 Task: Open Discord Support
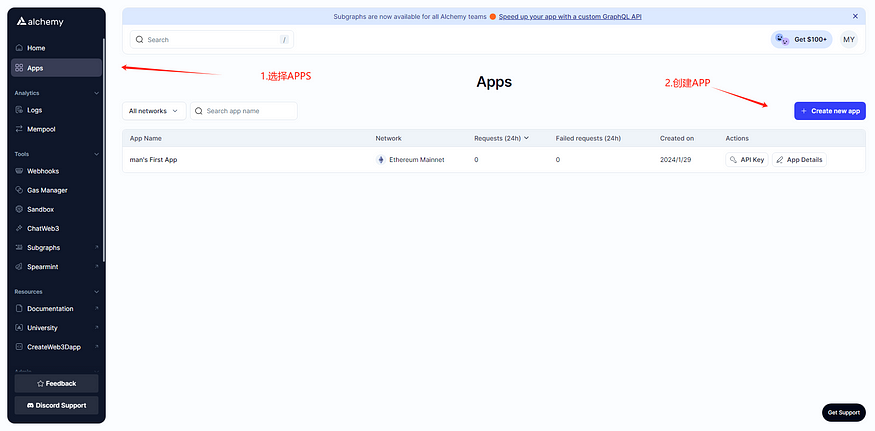(56, 405)
